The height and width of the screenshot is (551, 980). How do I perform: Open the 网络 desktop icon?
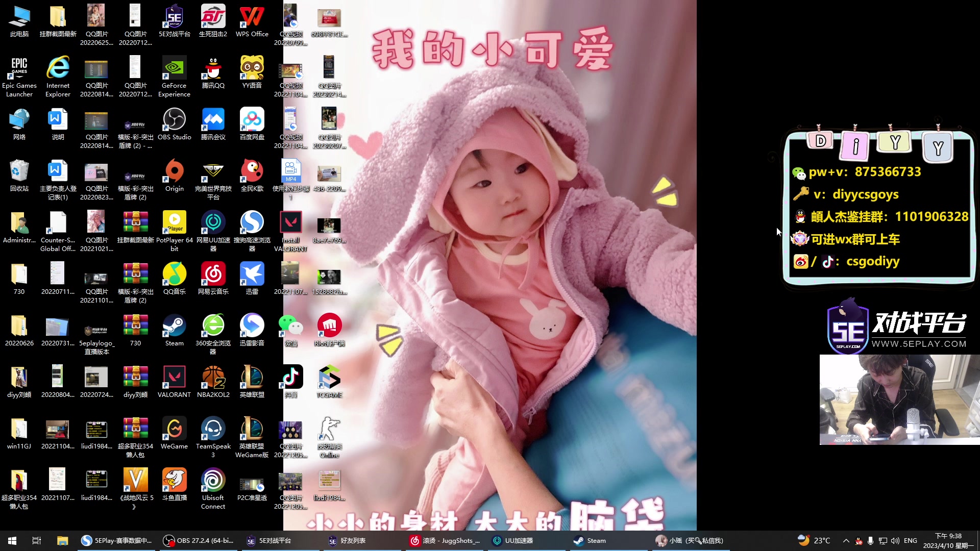pos(19,124)
